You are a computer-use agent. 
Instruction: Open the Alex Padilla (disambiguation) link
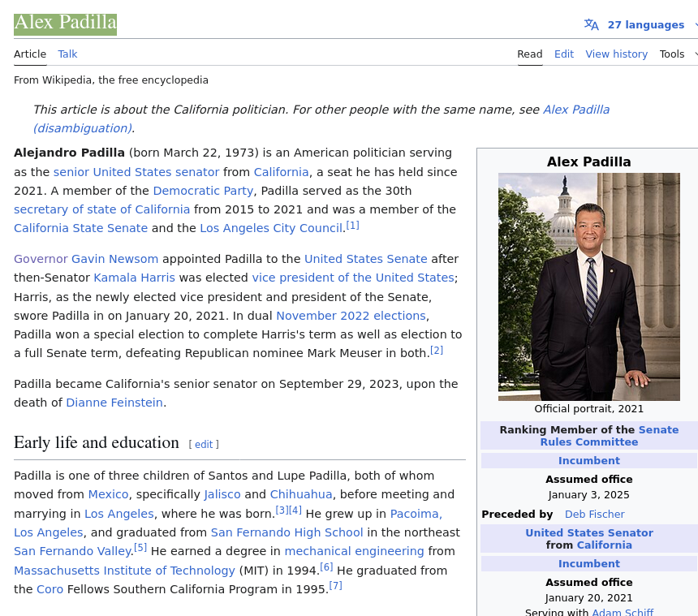[x=576, y=110]
